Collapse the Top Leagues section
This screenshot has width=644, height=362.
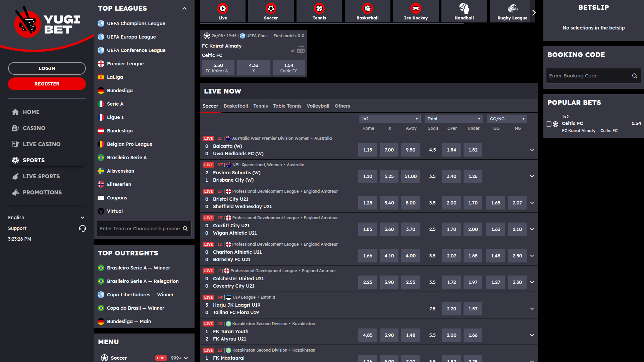[x=184, y=9]
